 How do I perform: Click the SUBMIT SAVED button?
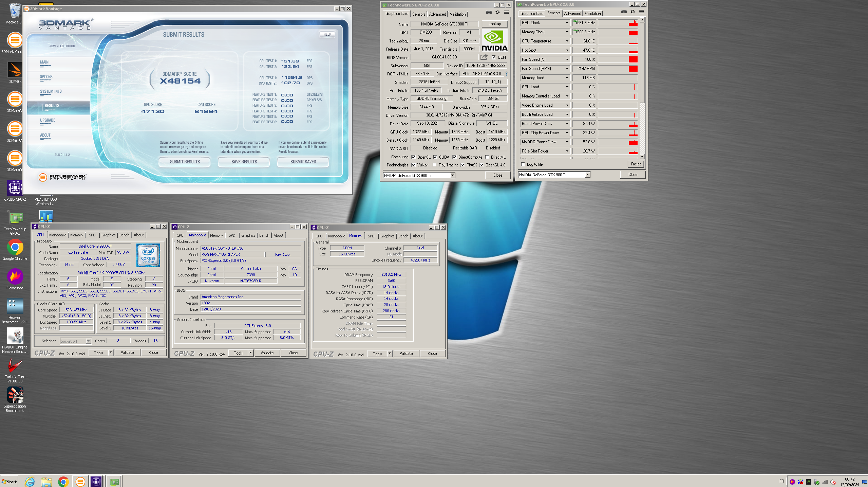tap(303, 162)
